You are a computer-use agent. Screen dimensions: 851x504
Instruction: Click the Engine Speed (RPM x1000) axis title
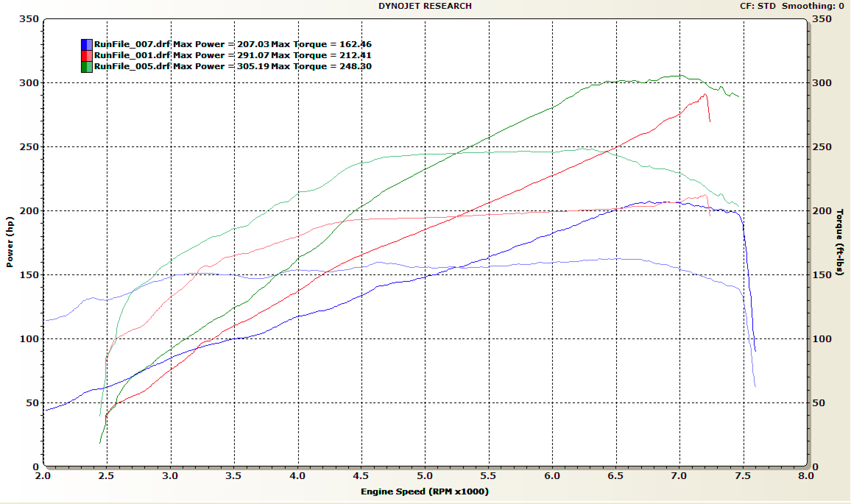[x=424, y=492]
